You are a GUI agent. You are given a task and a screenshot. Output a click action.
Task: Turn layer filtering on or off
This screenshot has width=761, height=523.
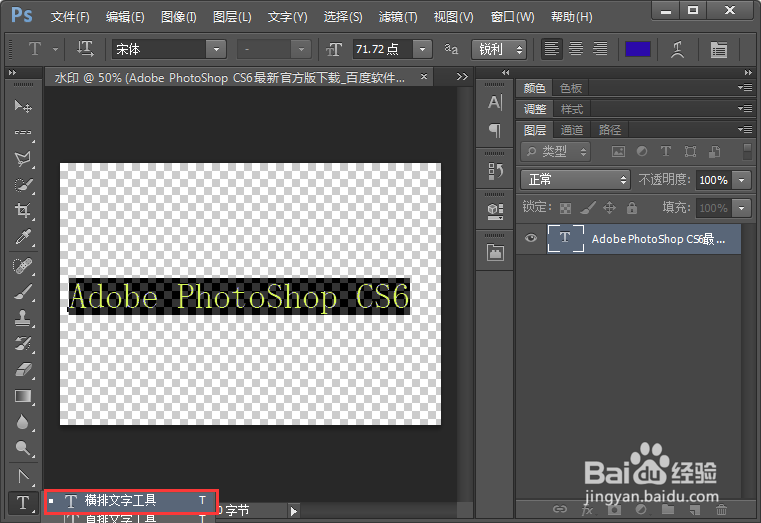click(747, 151)
